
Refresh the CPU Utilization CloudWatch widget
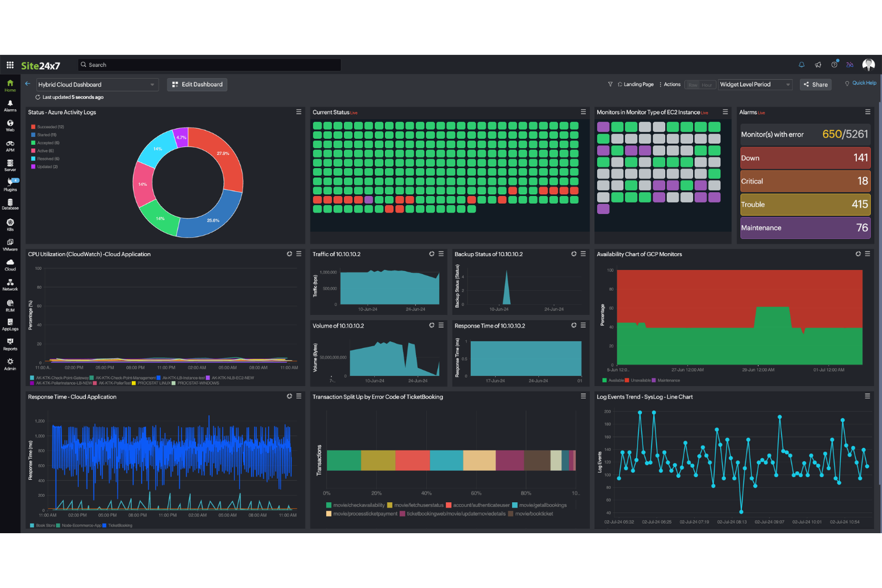pos(290,254)
